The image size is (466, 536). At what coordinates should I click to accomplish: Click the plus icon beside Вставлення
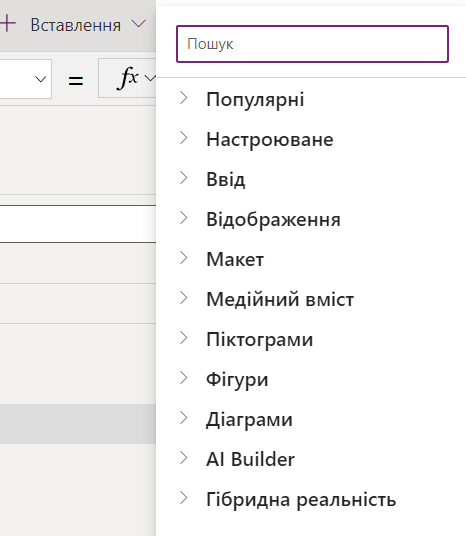(8, 24)
